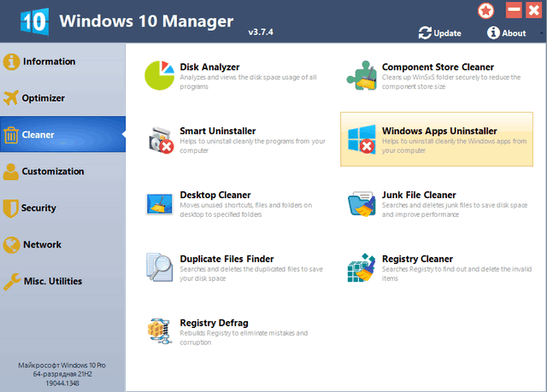
Task: Click the Cleaner trash bin icon
Action: 11,135
